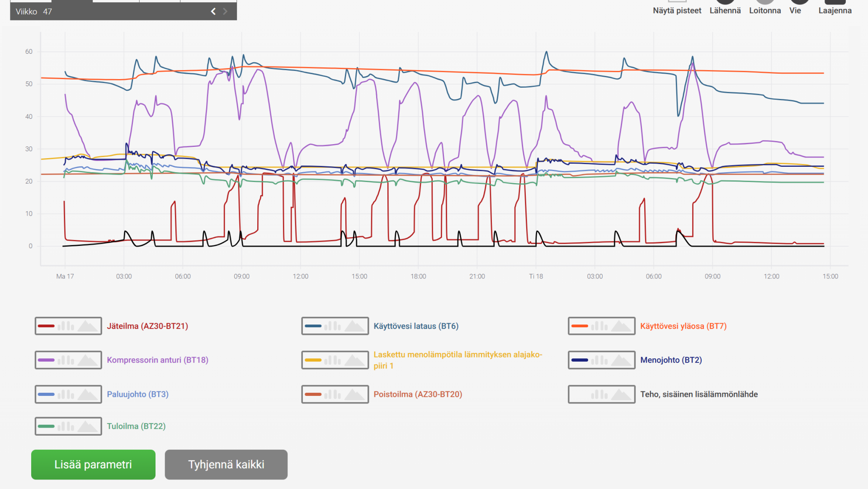The height and width of the screenshot is (489, 868).
Task: Open the Viikko 47 week selector
Action: coord(34,12)
